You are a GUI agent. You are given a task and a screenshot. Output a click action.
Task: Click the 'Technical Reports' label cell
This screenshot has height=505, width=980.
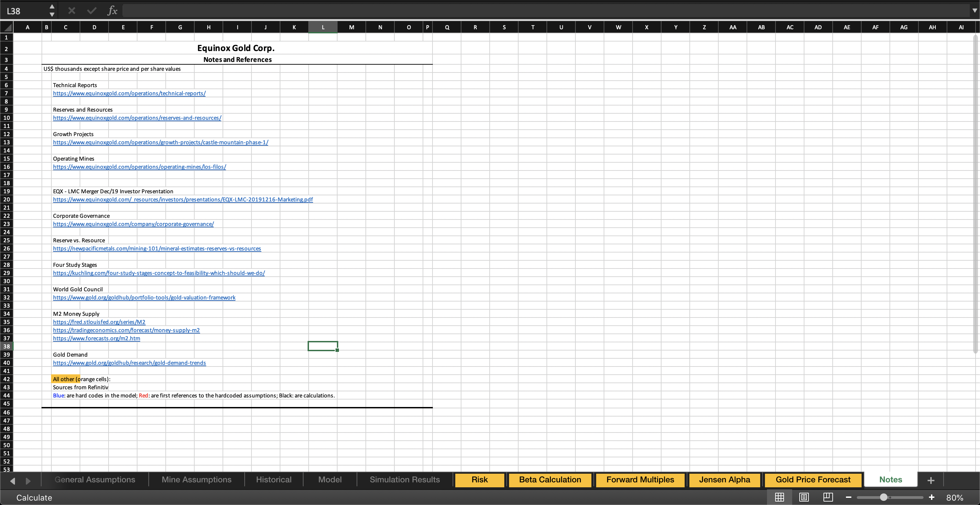75,85
